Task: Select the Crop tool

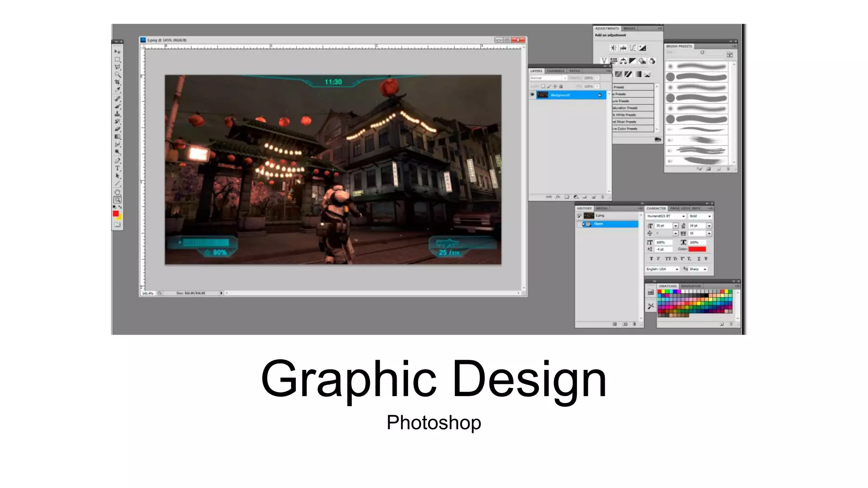Action: pyautogui.click(x=117, y=82)
